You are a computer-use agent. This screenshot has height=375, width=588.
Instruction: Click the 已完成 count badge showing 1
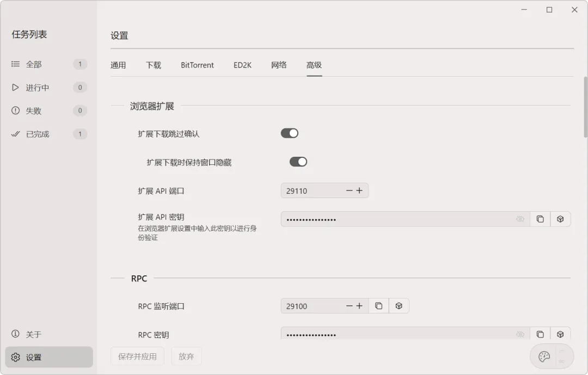[x=80, y=134]
